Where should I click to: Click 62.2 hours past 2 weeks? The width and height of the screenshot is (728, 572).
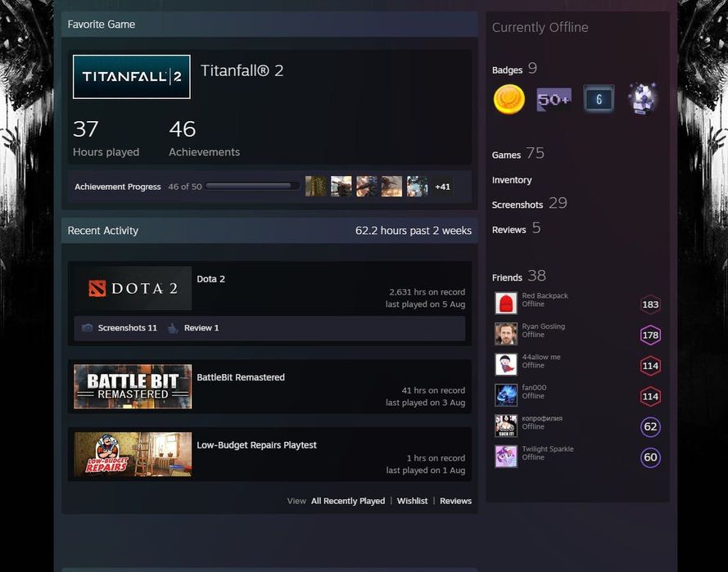click(x=414, y=231)
